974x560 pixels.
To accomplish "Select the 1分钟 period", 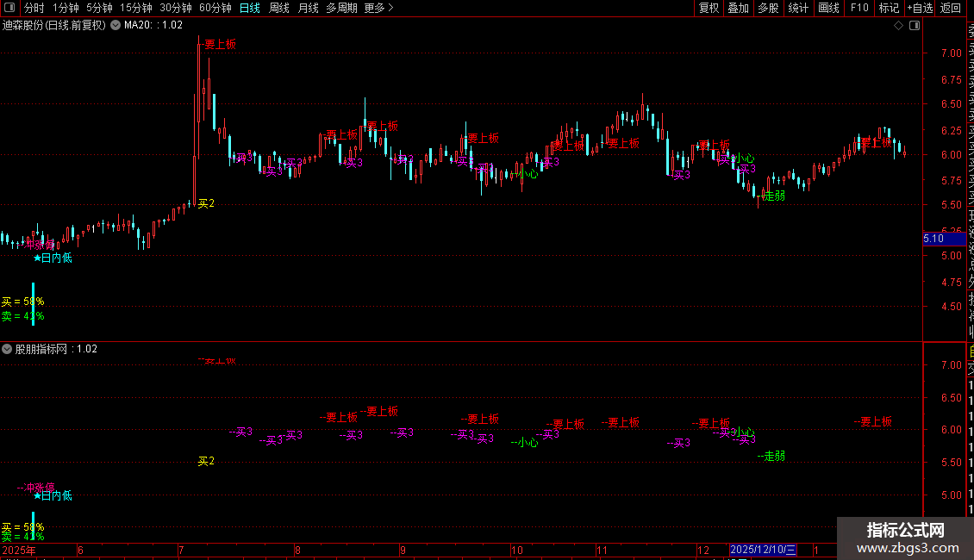I will (66, 8).
